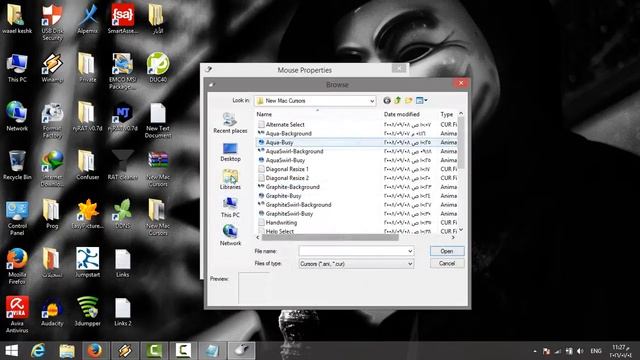
Task: Select the Aqua-Background cursor file
Action: tap(288, 133)
